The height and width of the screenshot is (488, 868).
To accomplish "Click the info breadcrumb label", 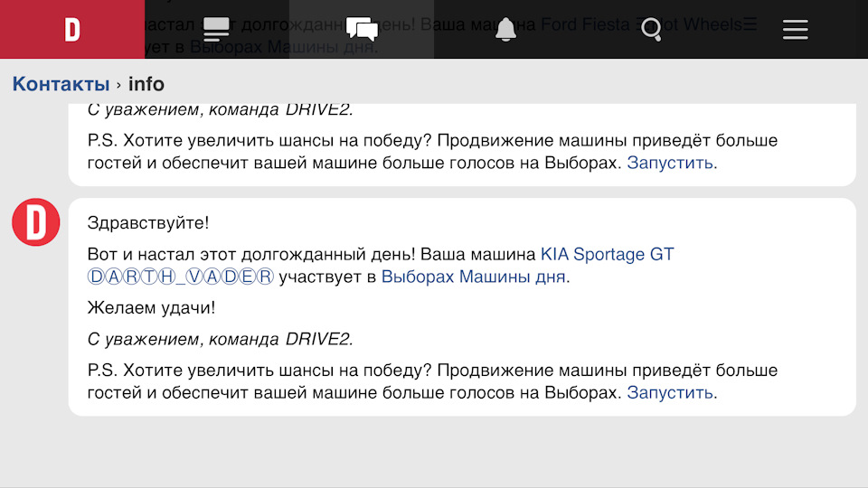I will tap(146, 84).
